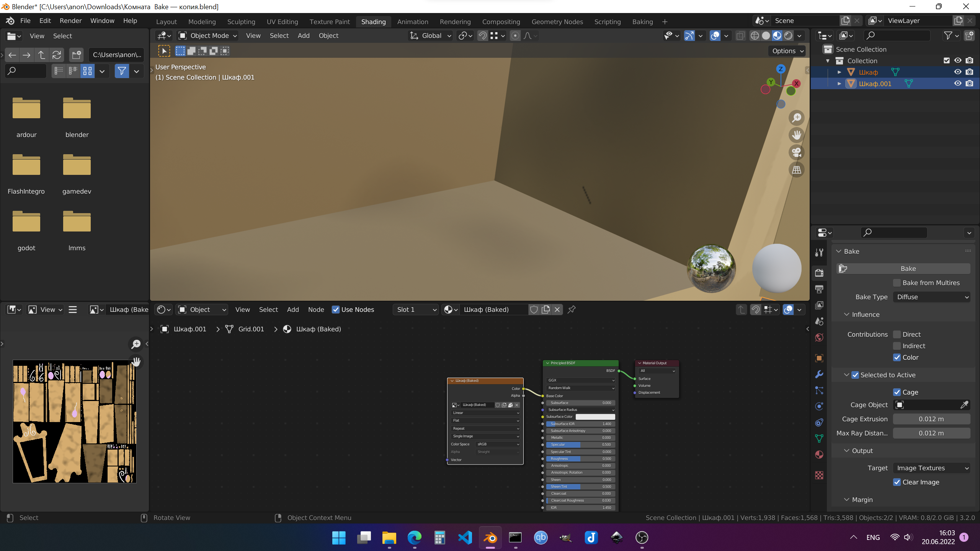Click the pan view hand icon
Viewport: 980px width, 551px height.
click(x=797, y=135)
